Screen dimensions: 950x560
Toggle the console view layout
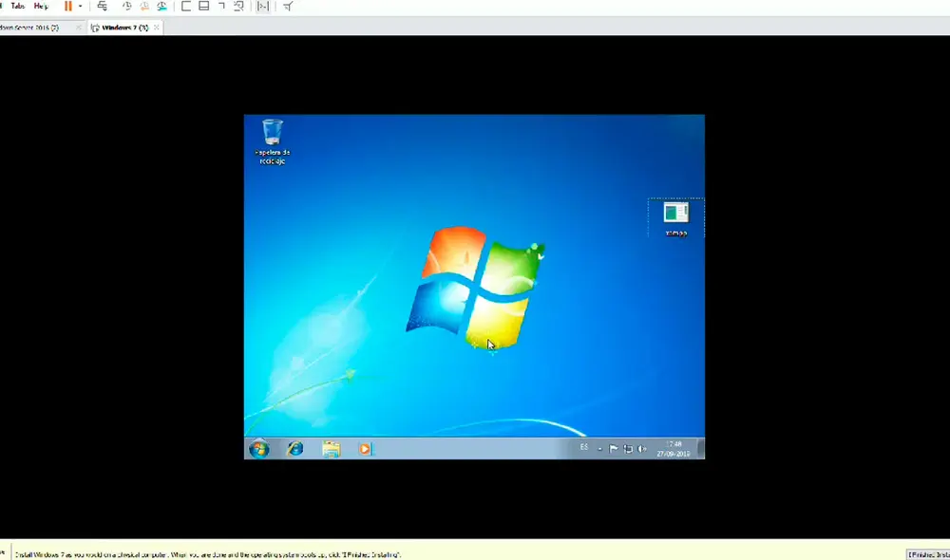(202, 7)
